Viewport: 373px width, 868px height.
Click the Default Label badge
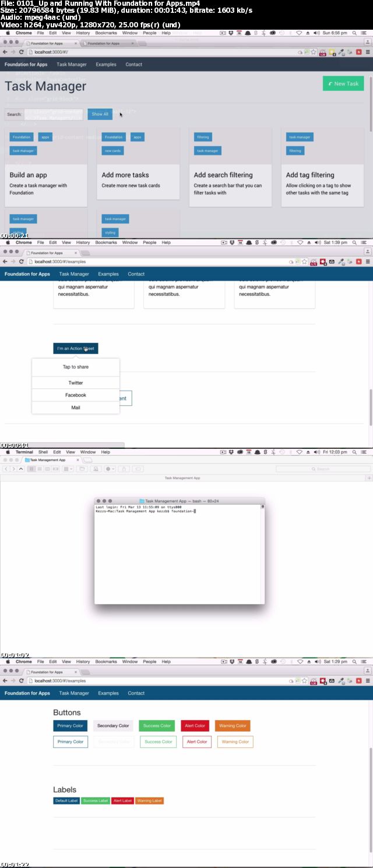[x=66, y=801]
